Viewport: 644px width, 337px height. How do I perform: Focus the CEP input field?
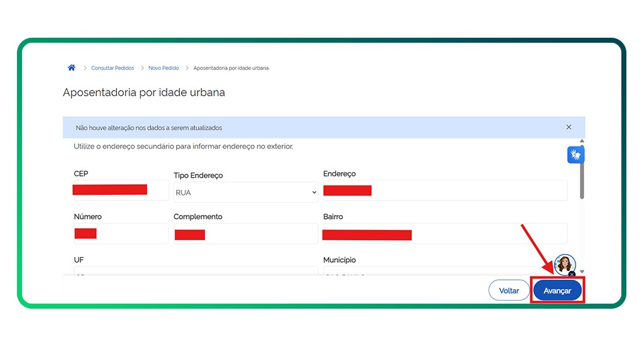pos(121,190)
